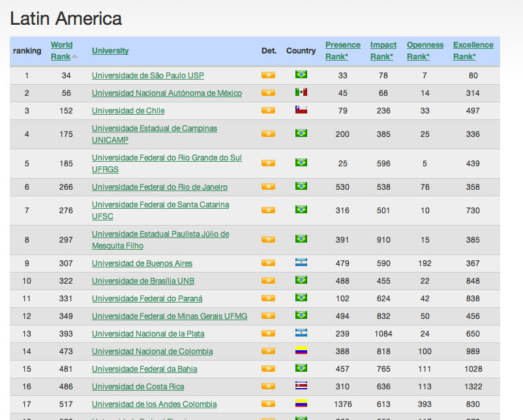This screenshot has height=420, width=523.
Task: Select the 'ranking' column header text
Action: (x=27, y=51)
